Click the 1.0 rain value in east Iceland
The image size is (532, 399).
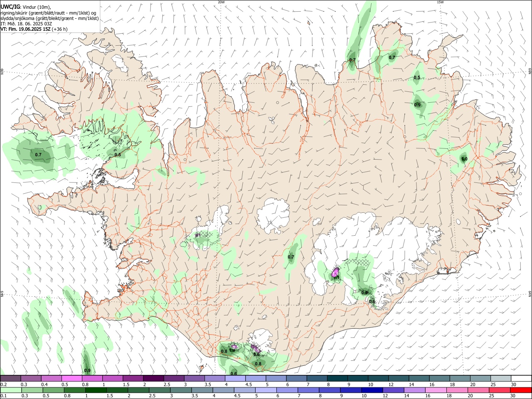coord(464,159)
